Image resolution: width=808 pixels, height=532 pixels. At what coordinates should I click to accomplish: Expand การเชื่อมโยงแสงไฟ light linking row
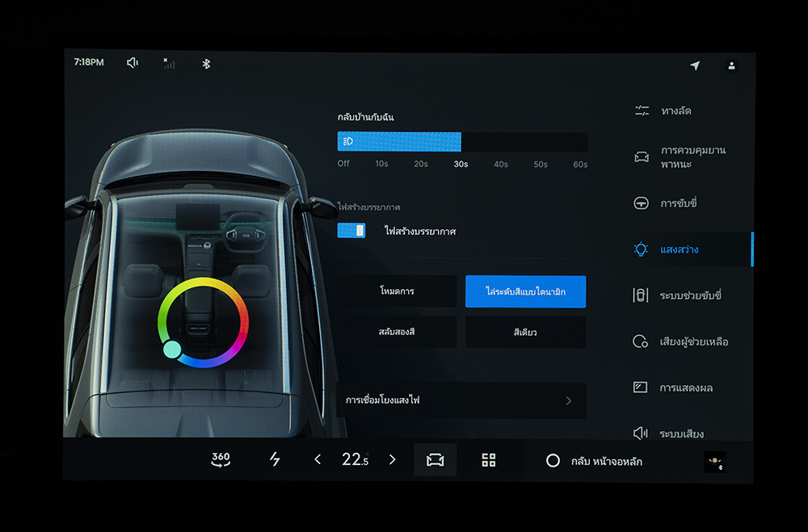click(x=461, y=400)
